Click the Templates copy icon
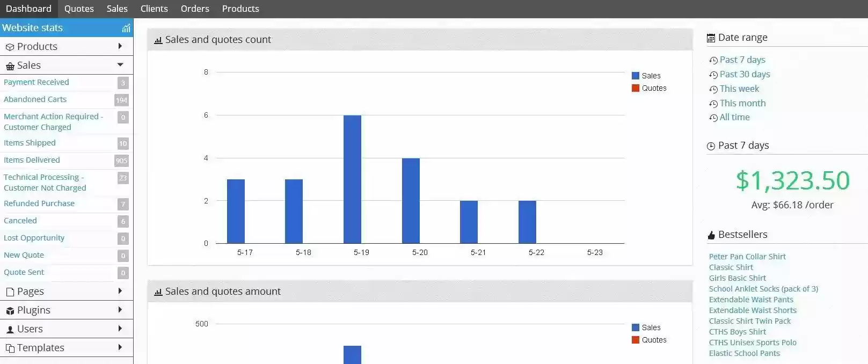 pyautogui.click(x=10, y=348)
